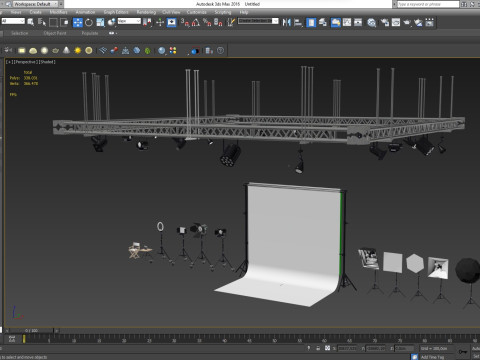Open the selection filter 'All' dropdown
This screenshot has width=480, height=360.
tap(13, 21)
